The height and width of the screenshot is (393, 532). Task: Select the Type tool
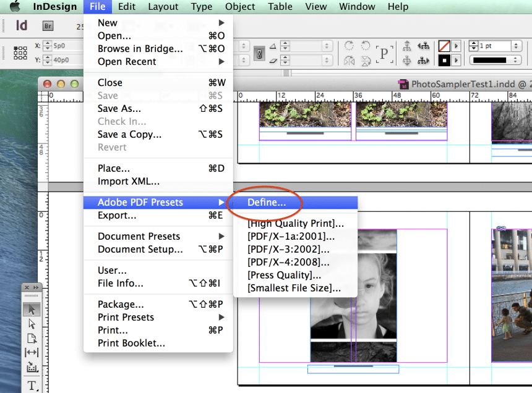point(32,386)
